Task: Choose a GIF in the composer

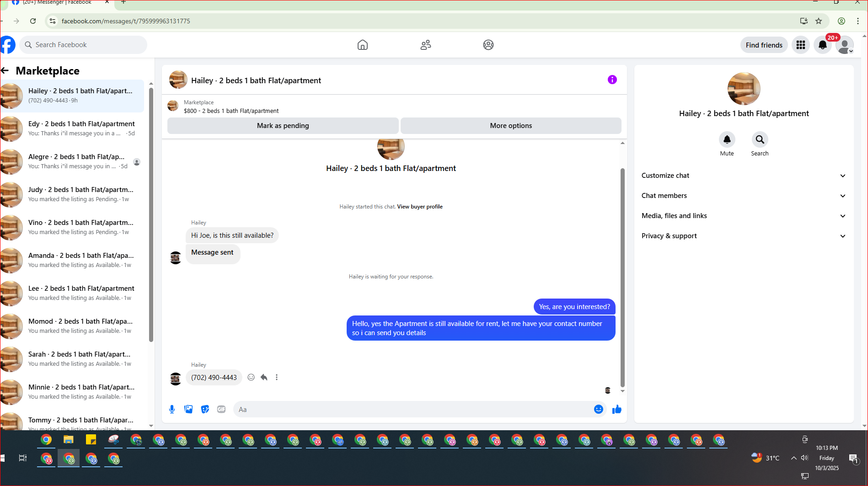Action: [221, 409]
